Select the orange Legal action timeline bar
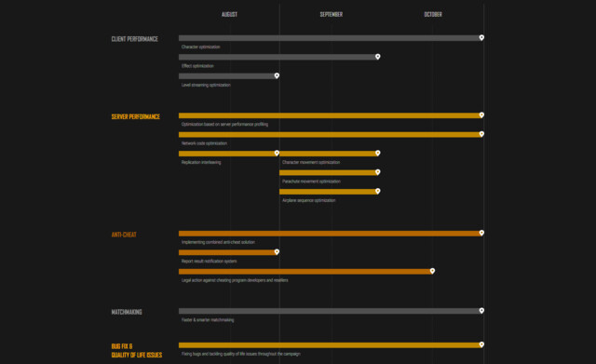 pos(305,271)
